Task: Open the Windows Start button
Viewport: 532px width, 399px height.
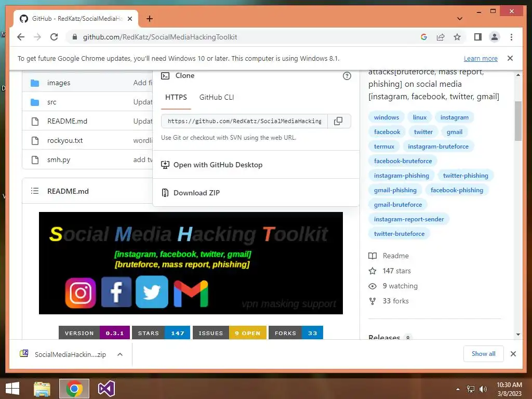Action: [12, 389]
